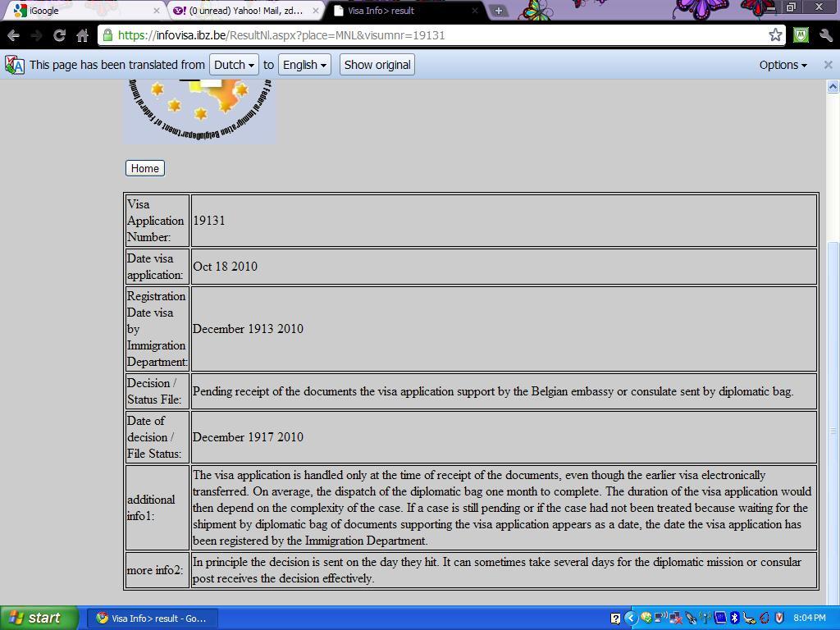Close the iGoogle tab
Screen dimensions: 840x630
[157, 10]
